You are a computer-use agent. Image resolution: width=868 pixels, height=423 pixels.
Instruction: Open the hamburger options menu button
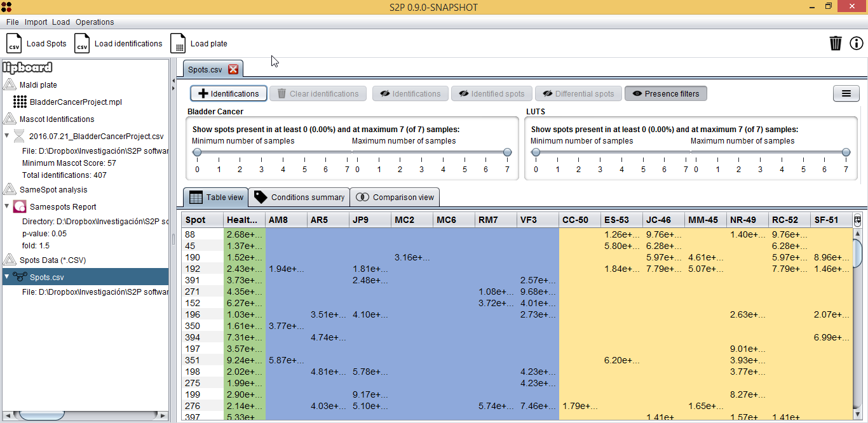tap(846, 93)
